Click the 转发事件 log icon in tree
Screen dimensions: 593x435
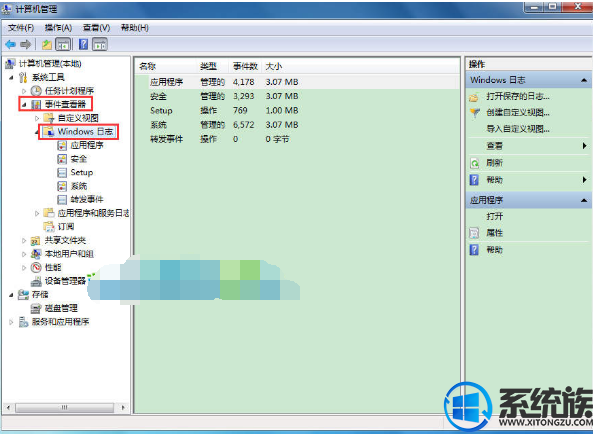click(x=62, y=199)
